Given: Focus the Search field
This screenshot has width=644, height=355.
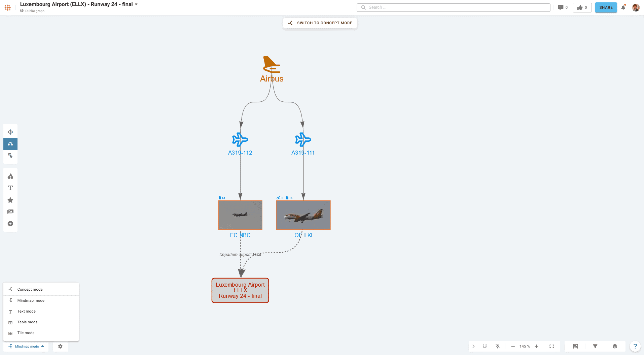Looking at the screenshot, I should (454, 7).
